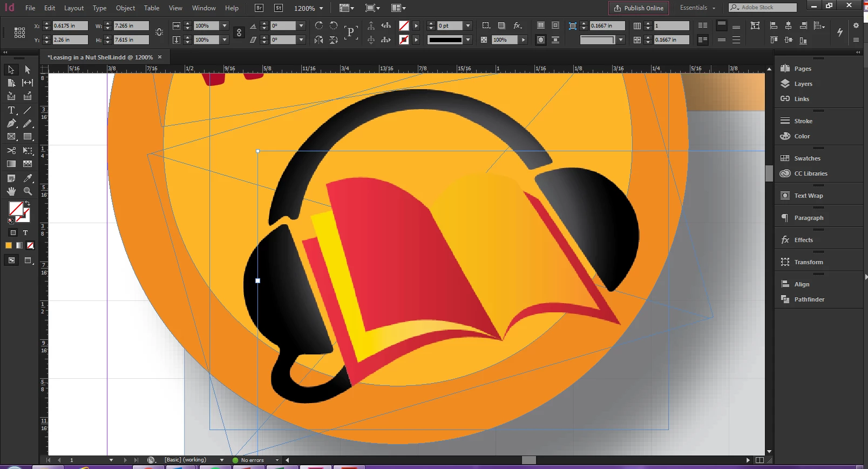868x469 pixels.
Task: Select the reference point locator grid
Action: (x=19, y=32)
